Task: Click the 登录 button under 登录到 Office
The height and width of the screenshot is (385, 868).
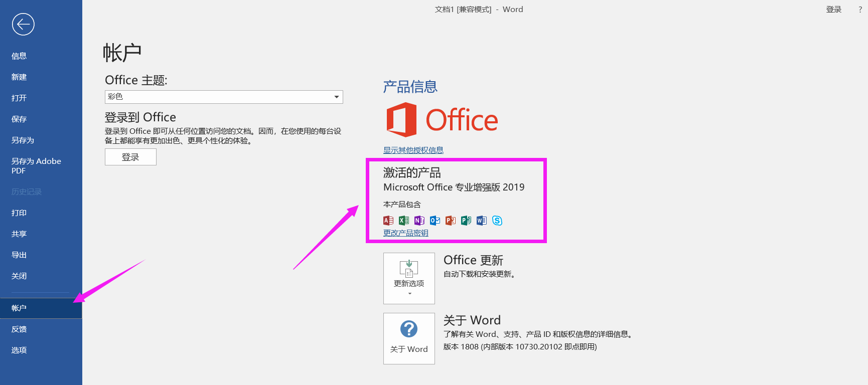Action: coord(130,157)
